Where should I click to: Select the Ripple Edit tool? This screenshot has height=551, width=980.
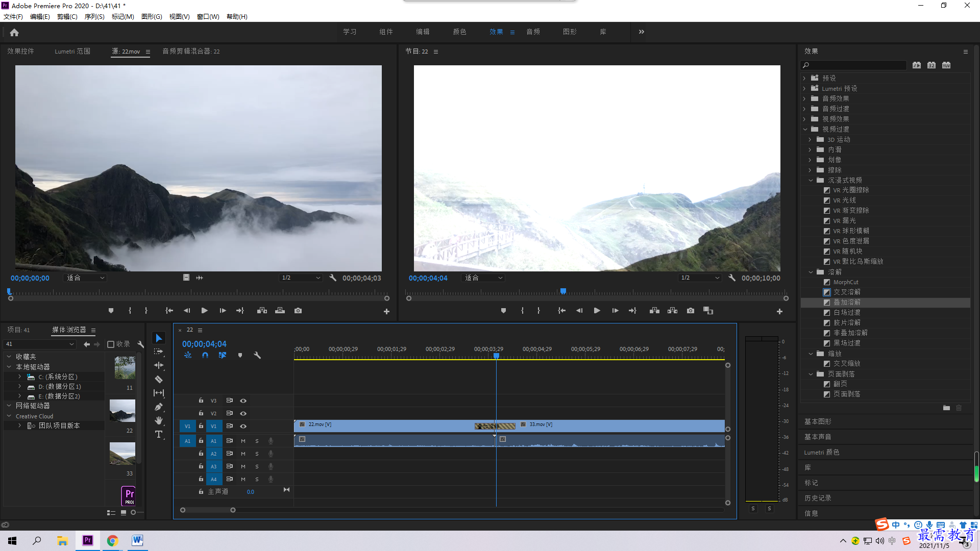click(159, 365)
